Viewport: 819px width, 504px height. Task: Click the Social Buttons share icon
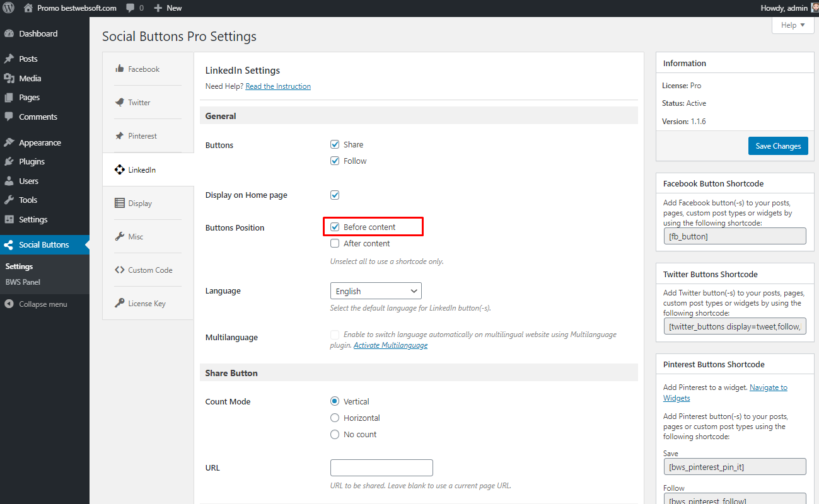(9, 245)
